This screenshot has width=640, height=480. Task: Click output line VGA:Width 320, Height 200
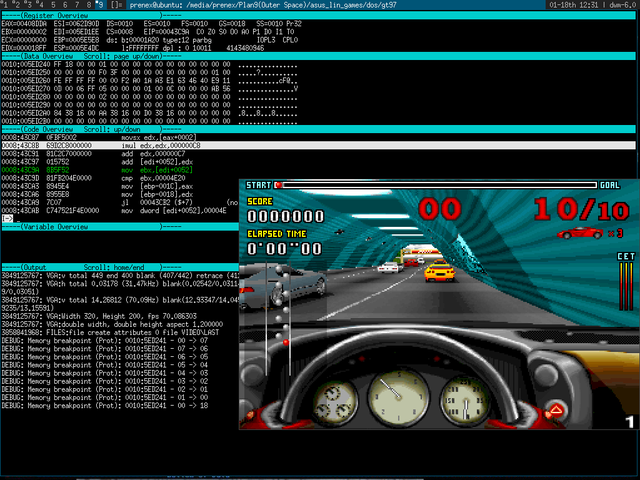99,316
